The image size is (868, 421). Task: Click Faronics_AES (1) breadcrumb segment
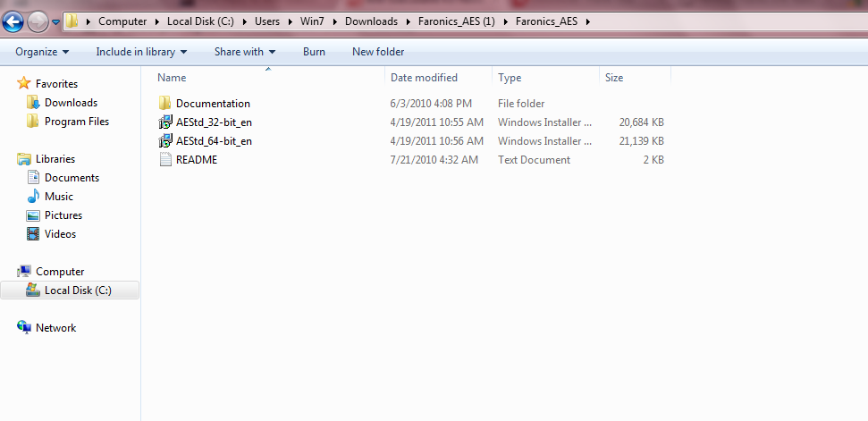457,21
